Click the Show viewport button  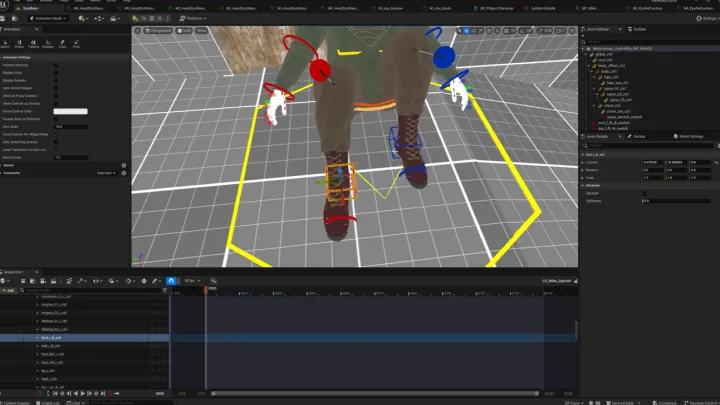(x=202, y=31)
